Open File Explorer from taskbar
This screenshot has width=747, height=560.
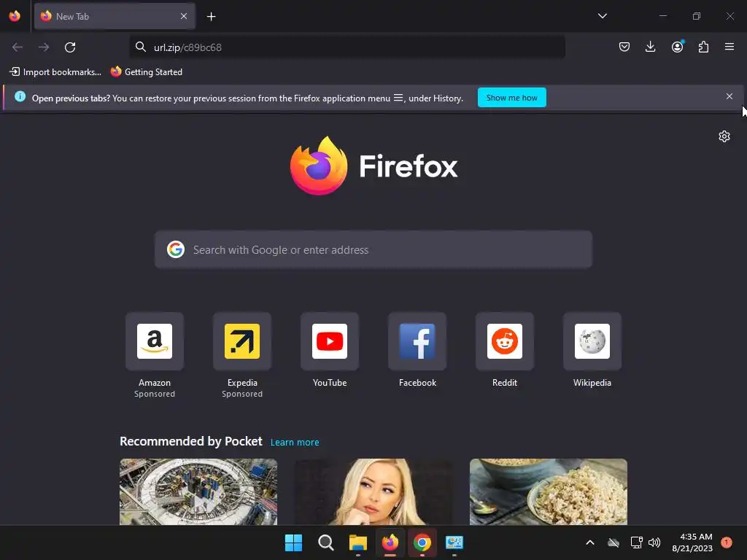point(357,542)
